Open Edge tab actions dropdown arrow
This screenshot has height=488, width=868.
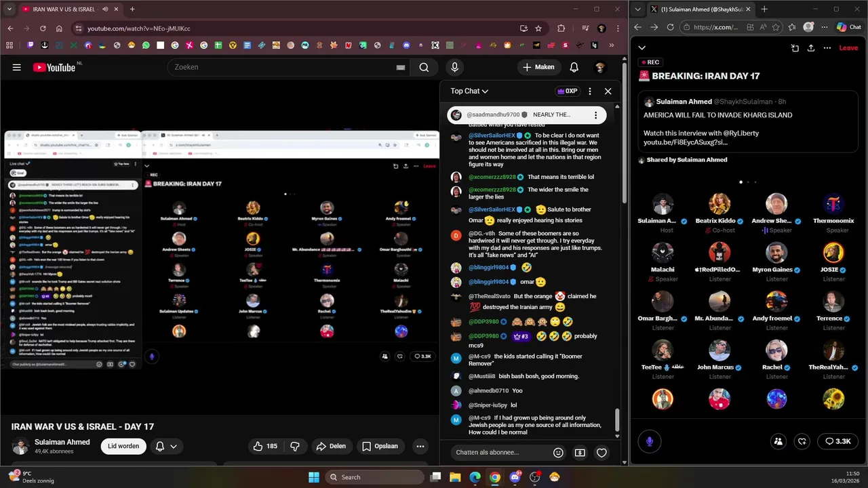click(x=638, y=9)
